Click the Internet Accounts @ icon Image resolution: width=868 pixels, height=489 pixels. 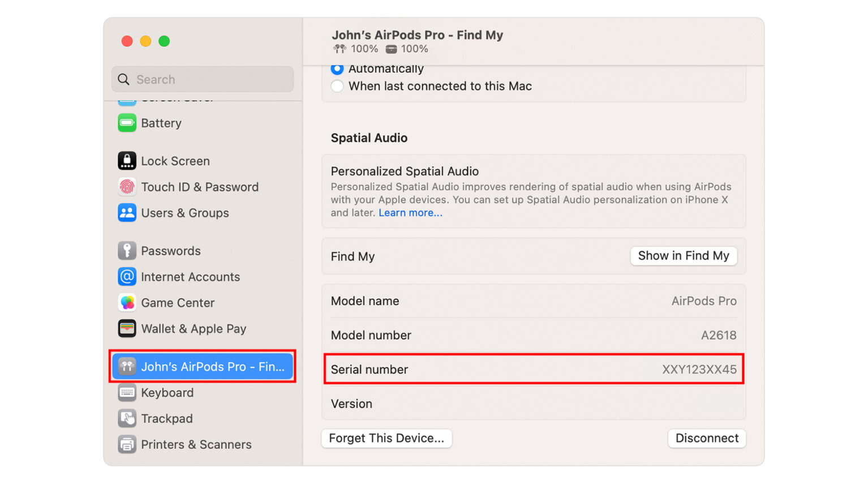(x=127, y=277)
